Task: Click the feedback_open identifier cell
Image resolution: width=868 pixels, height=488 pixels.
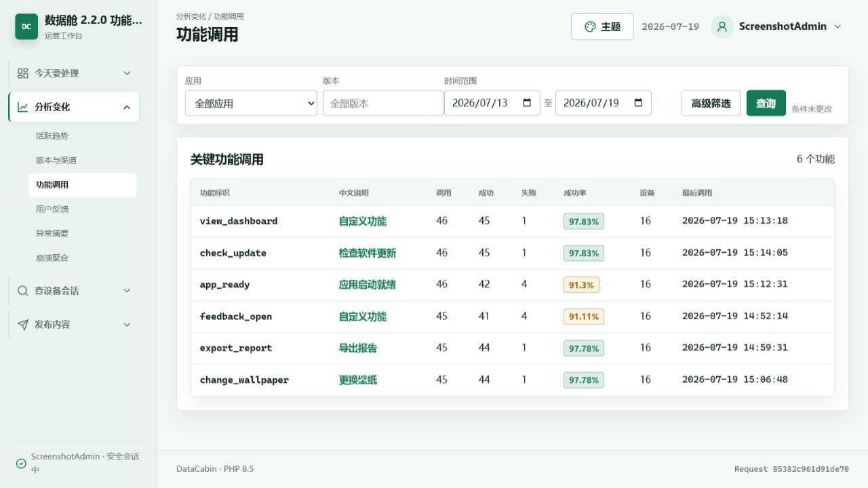Action: click(x=236, y=317)
